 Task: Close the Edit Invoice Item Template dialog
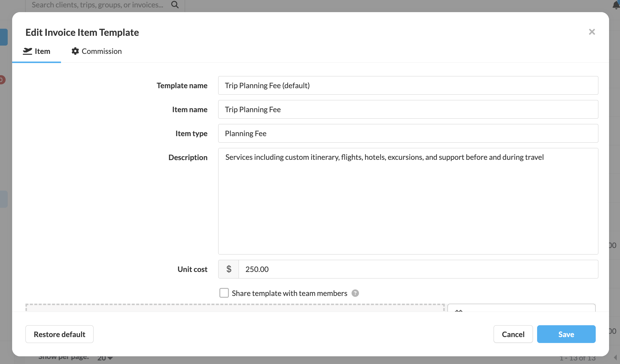click(592, 32)
